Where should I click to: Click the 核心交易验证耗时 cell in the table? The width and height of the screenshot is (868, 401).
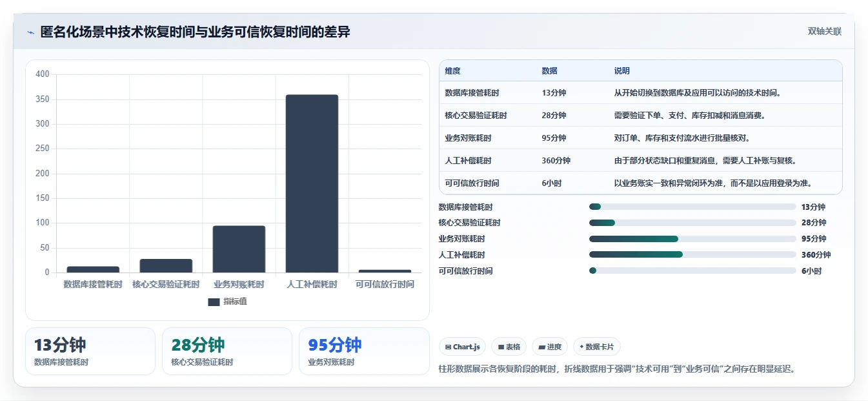[476, 116]
